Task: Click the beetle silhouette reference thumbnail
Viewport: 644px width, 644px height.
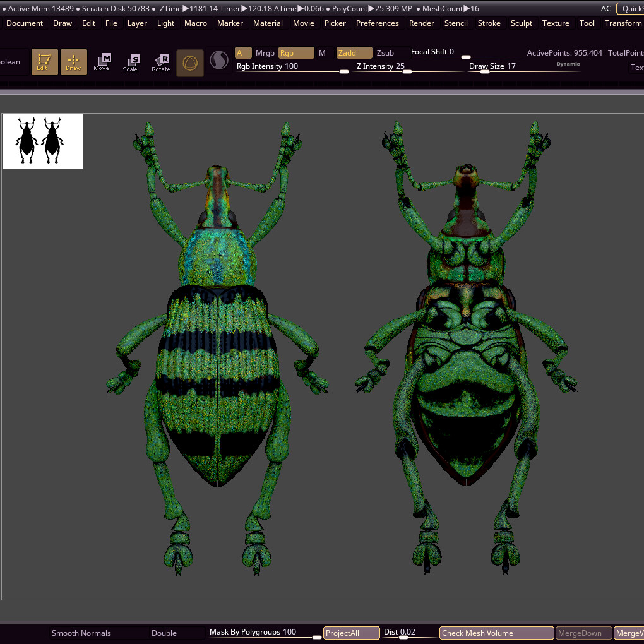Action: [43, 141]
